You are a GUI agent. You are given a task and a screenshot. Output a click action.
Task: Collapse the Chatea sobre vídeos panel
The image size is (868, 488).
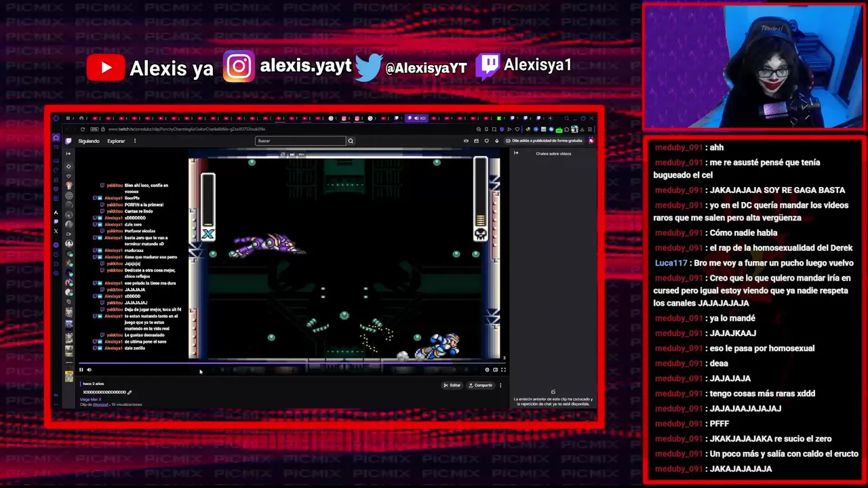click(x=516, y=153)
